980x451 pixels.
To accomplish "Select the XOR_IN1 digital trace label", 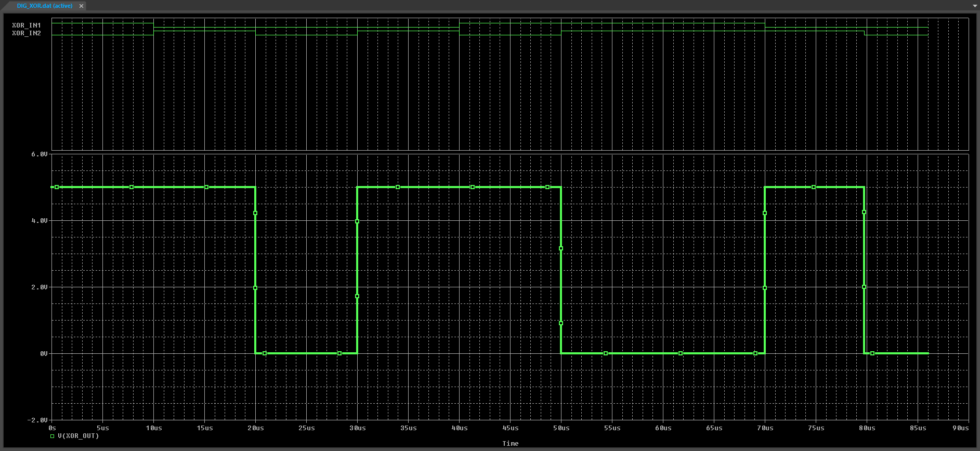I will pyautogui.click(x=27, y=25).
